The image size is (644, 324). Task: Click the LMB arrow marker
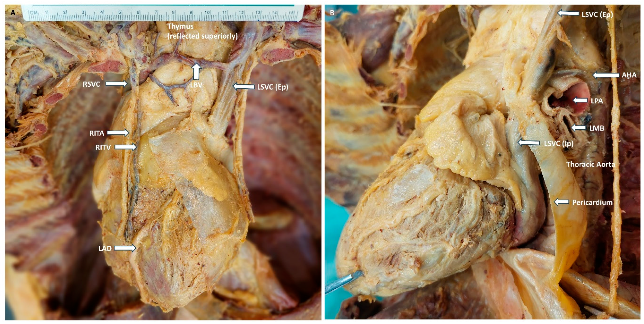[579, 128]
